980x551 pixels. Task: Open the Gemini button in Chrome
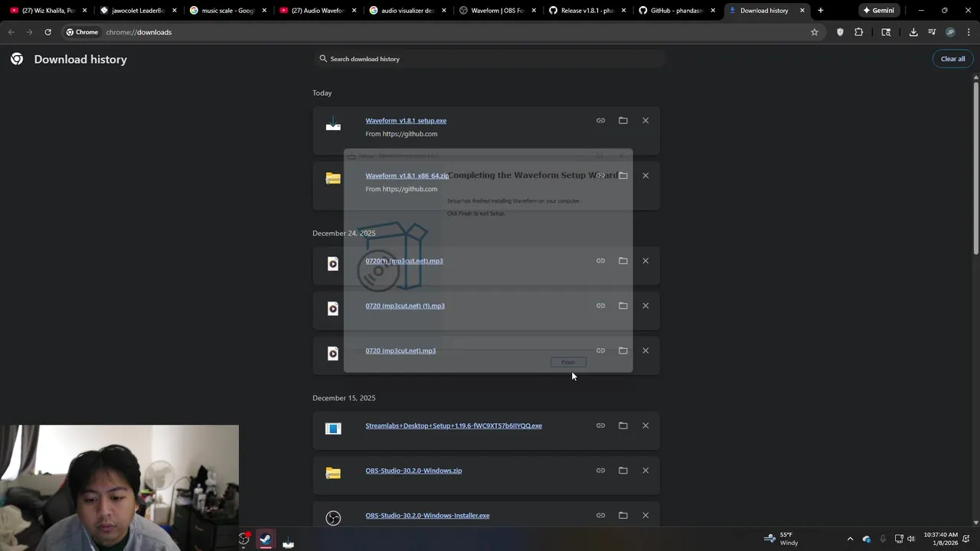[x=878, y=11]
